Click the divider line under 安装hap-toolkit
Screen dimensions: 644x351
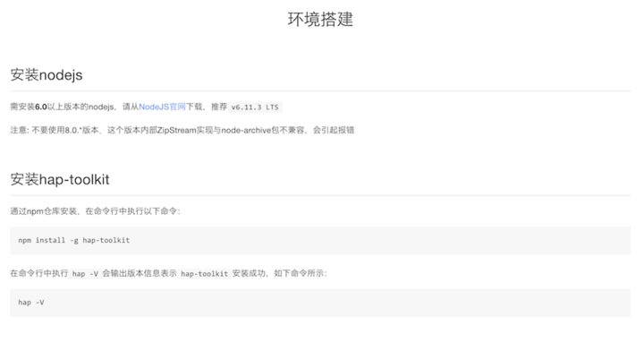320,195
